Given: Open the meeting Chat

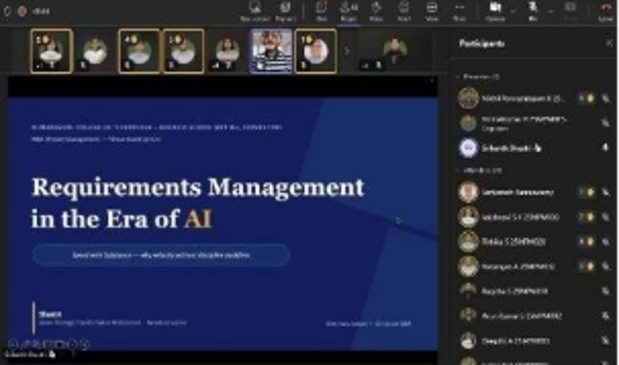Looking at the screenshot, I should click(321, 11).
